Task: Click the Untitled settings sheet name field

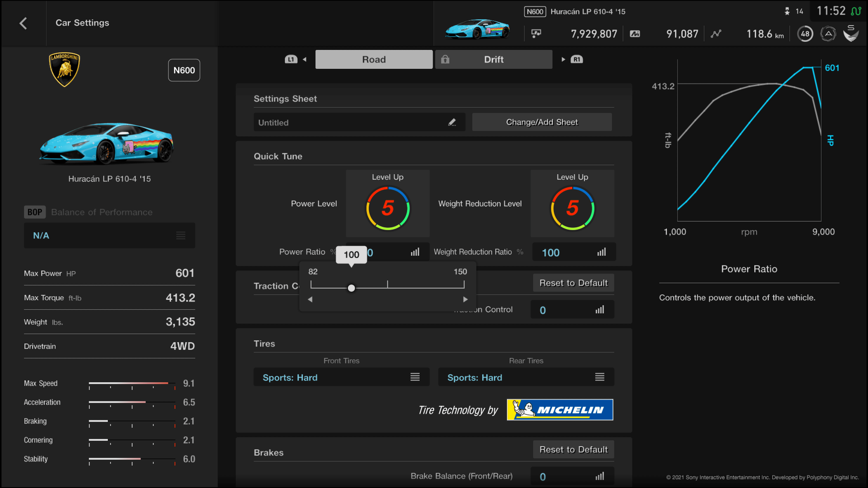Action: coord(359,122)
